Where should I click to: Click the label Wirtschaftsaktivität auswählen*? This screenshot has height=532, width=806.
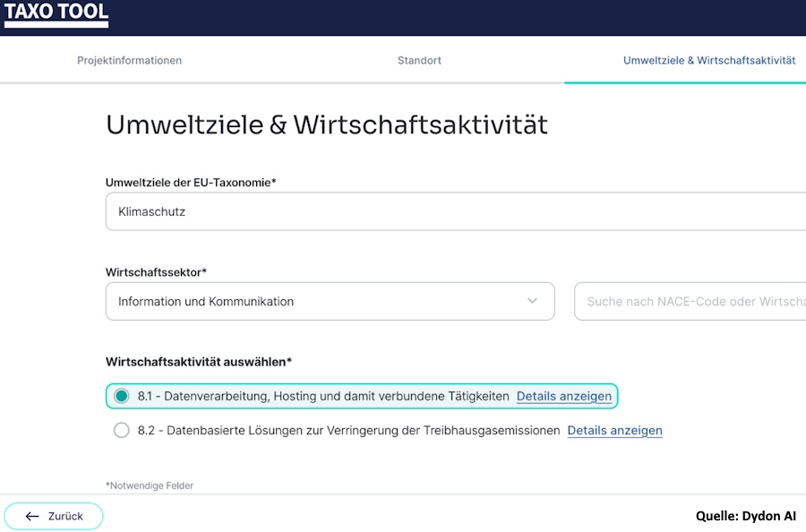pyautogui.click(x=199, y=362)
